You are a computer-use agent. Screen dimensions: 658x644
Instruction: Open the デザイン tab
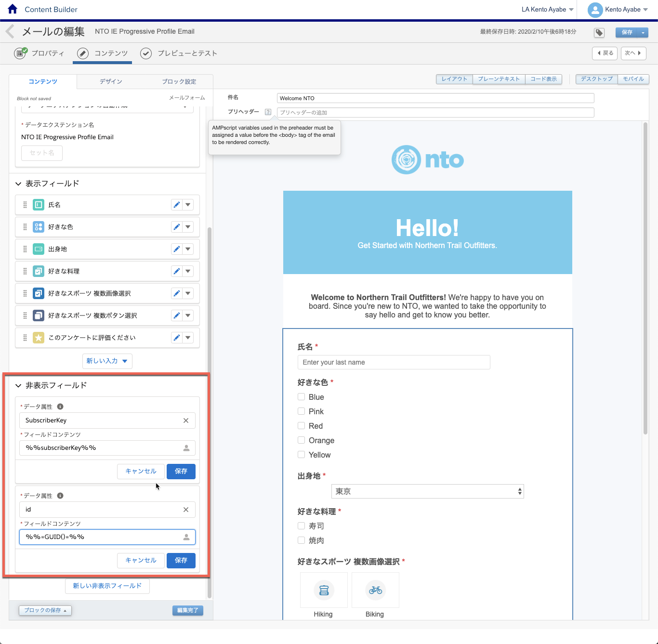[111, 81]
